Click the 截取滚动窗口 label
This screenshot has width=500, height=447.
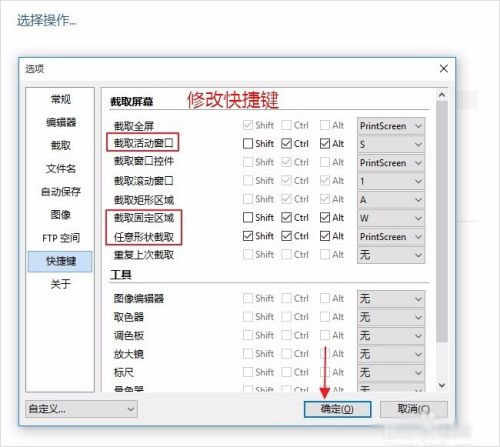pos(144,181)
